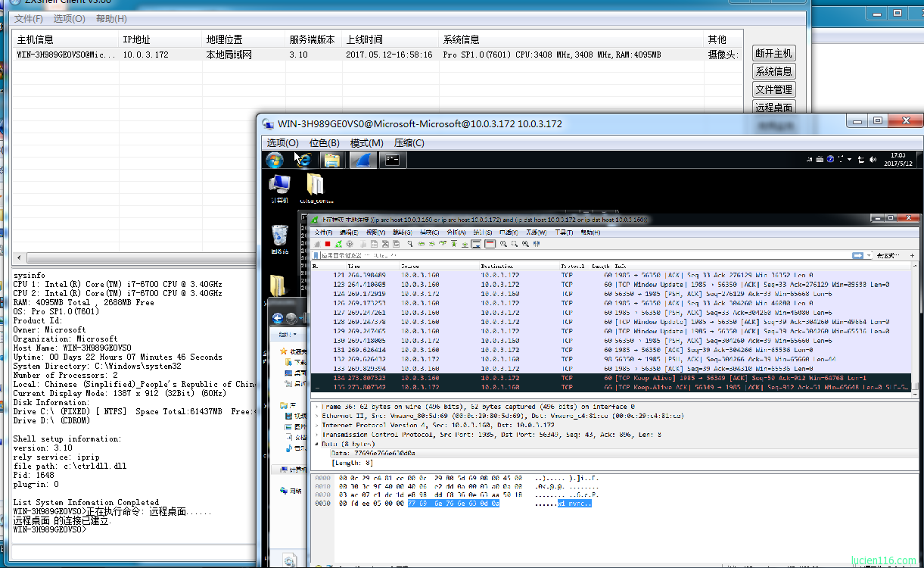Open the command prompt on remote taskbar
This screenshot has height=568, width=924.
pos(392,160)
